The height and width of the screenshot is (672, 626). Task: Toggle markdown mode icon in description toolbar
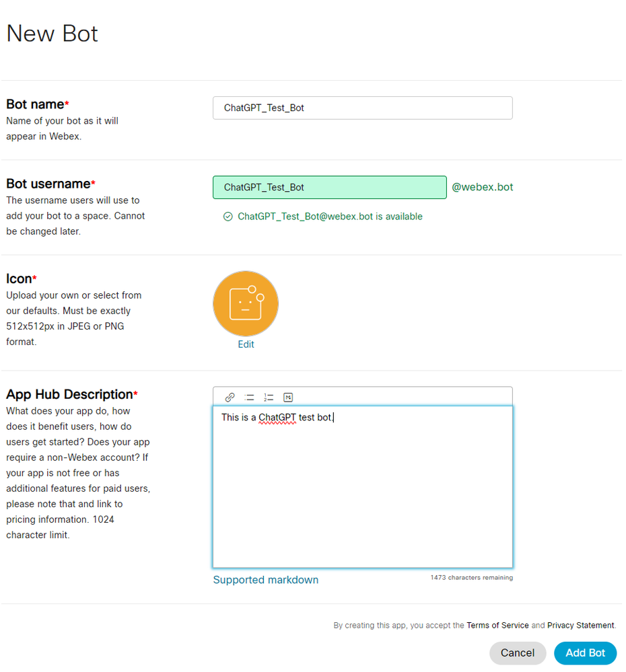[288, 398]
